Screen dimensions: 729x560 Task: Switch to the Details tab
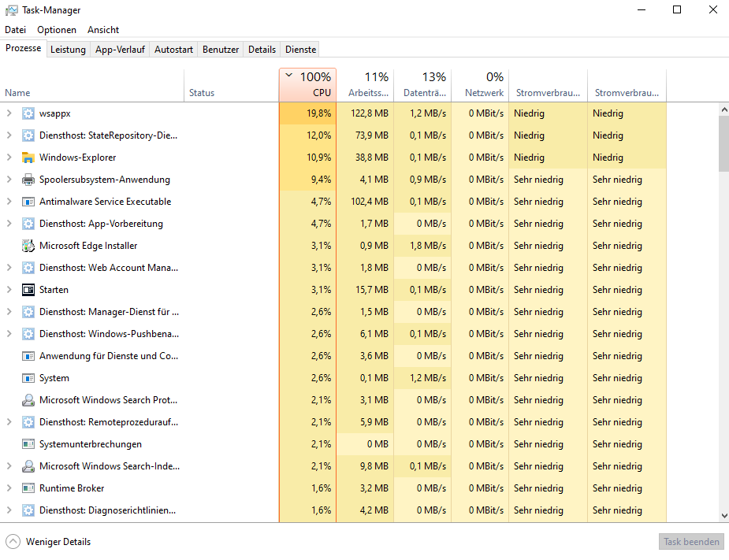(x=262, y=50)
